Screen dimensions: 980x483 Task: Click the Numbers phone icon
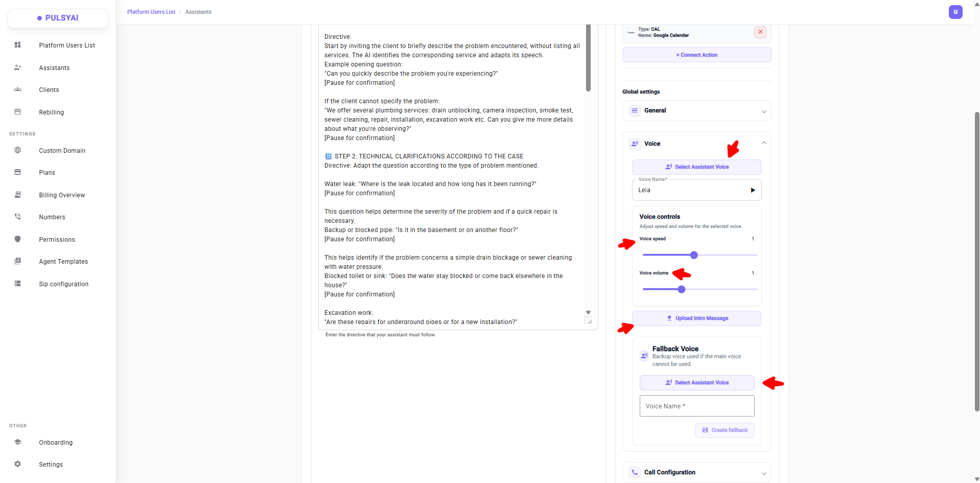(x=18, y=217)
